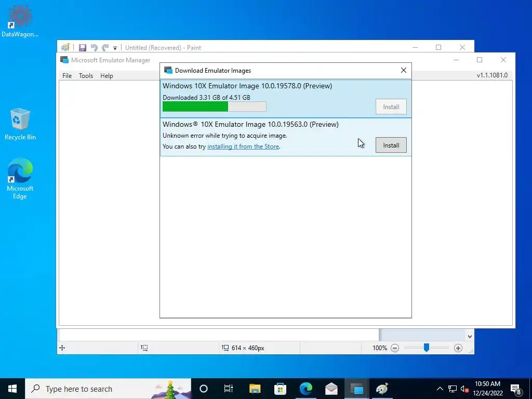This screenshot has width=532, height=399.
Task: Click the muted volume icon in system tray
Action: point(464,389)
